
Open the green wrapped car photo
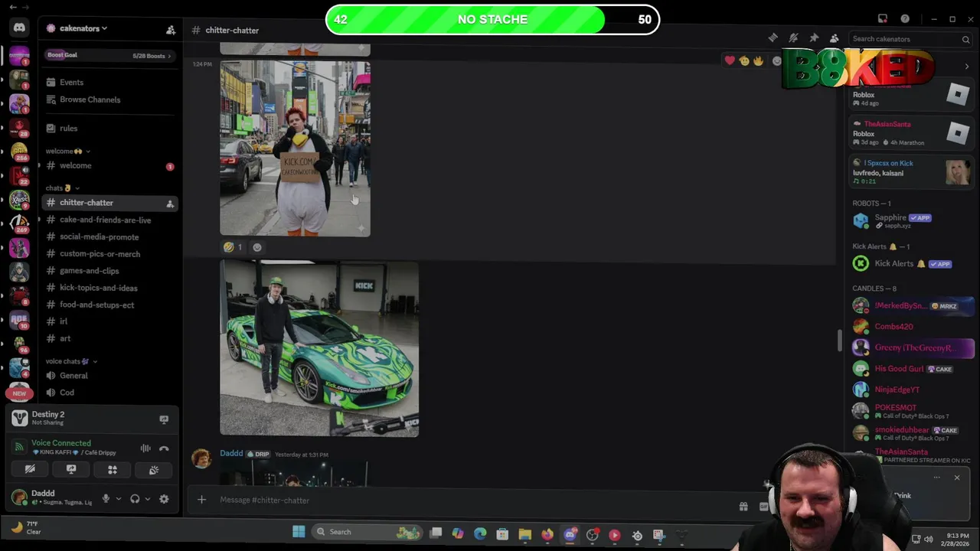click(x=319, y=348)
